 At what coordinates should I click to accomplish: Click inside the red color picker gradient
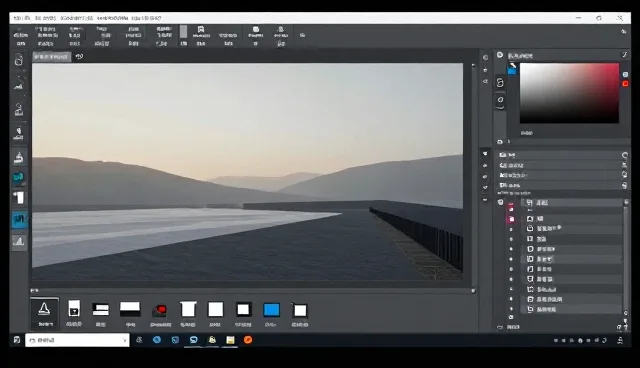tap(569, 93)
